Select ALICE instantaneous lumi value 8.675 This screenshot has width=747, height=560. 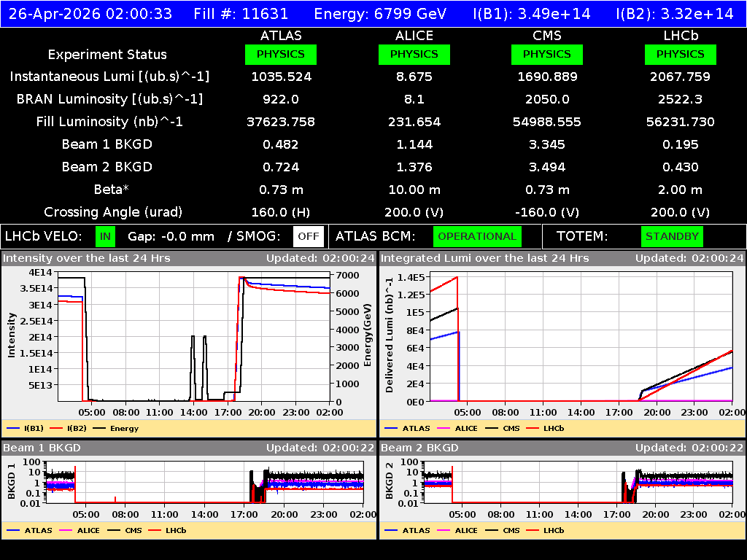pos(414,77)
